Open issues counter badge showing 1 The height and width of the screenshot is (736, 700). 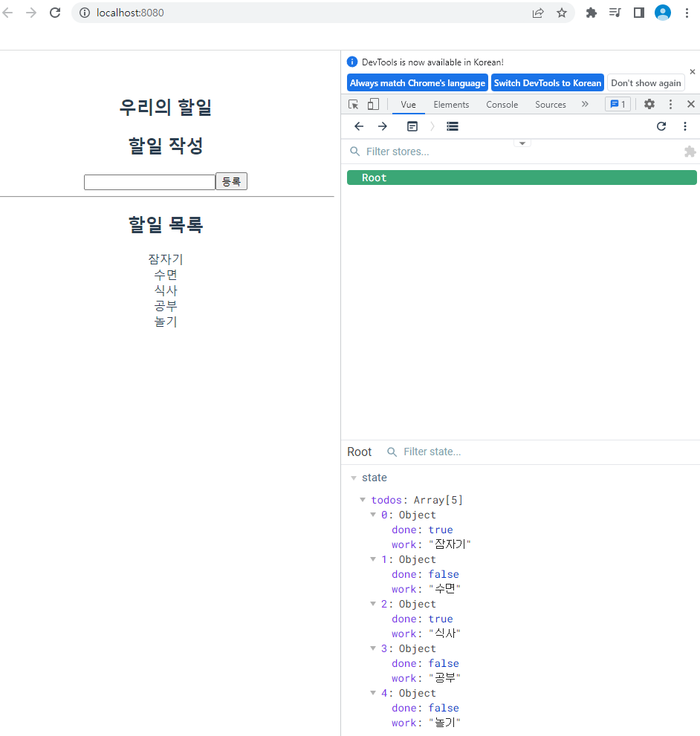pyautogui.click(x=618, y=104)
